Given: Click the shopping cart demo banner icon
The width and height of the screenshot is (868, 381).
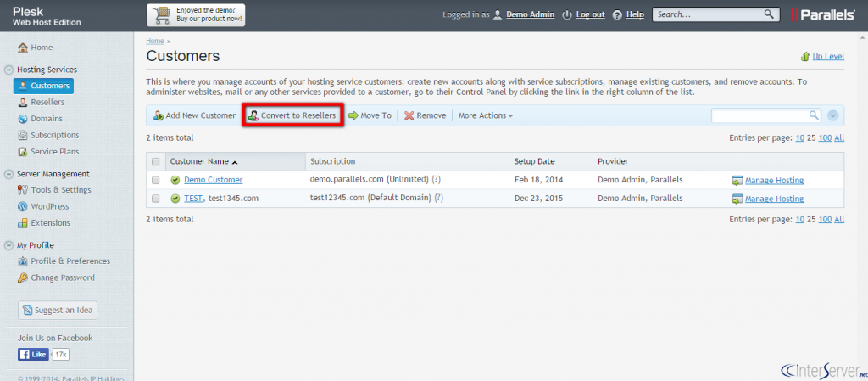Looking at the screenshot, I should coord(161,15).
